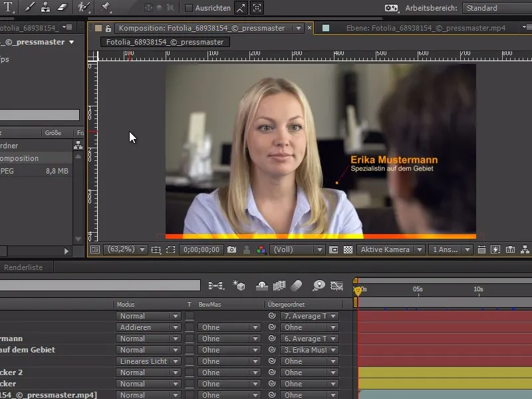The width and height of the screenshot is (532, 399).
Task: Toggle the composition viewer lock icon
Action: tap(108, 28)
